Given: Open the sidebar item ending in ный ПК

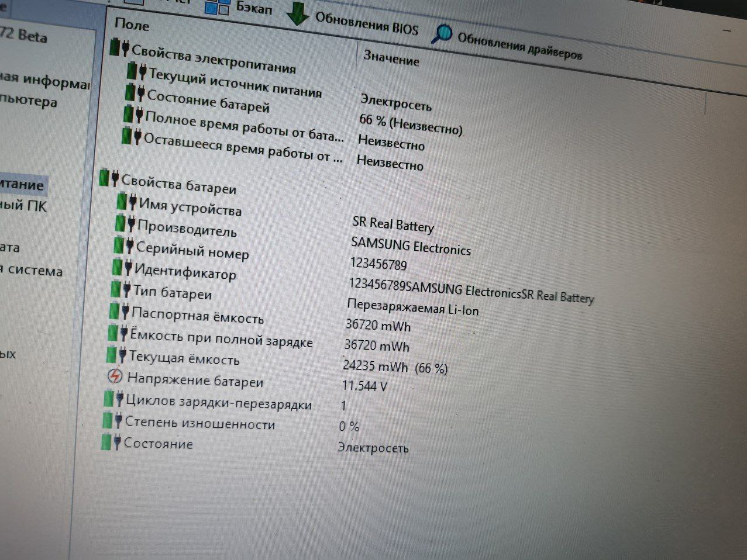Looking at the screenshot, I should tap(23, 205).
